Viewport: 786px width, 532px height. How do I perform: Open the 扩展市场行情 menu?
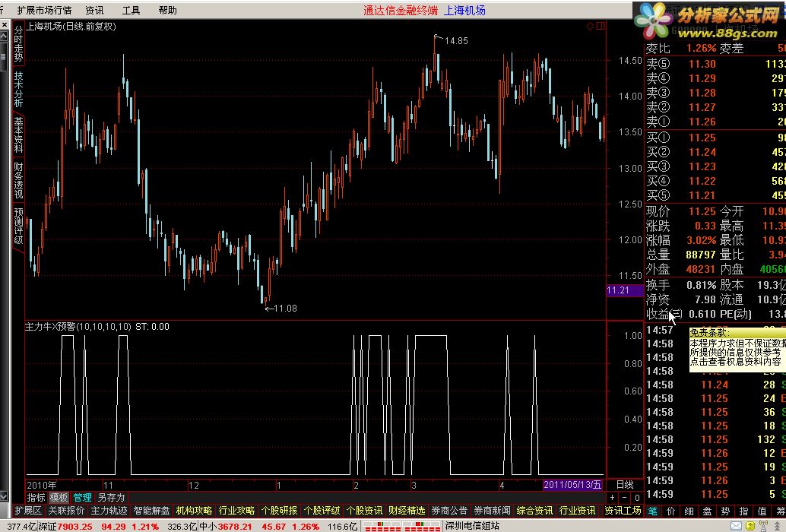click(x=44, y=10)
